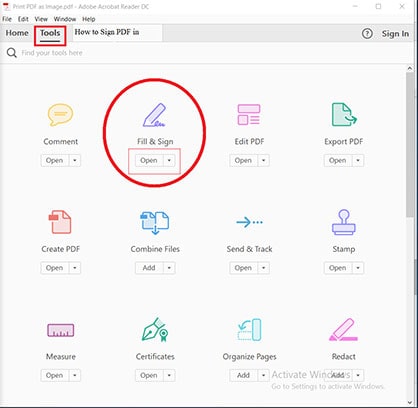Click the help question mark icon
Image resolution: width=418 pixels, height=408 pixels.
click(367, 33)
